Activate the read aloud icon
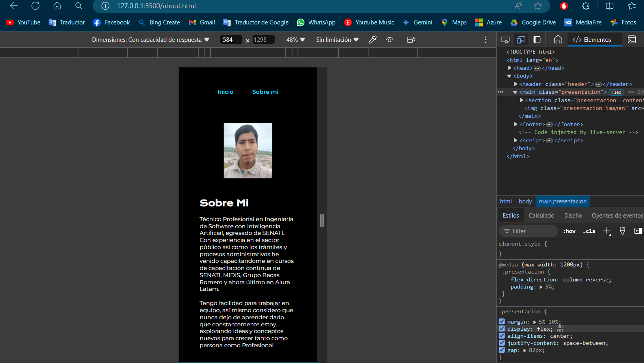Screen dimensions: 644x363 point(518,6)
